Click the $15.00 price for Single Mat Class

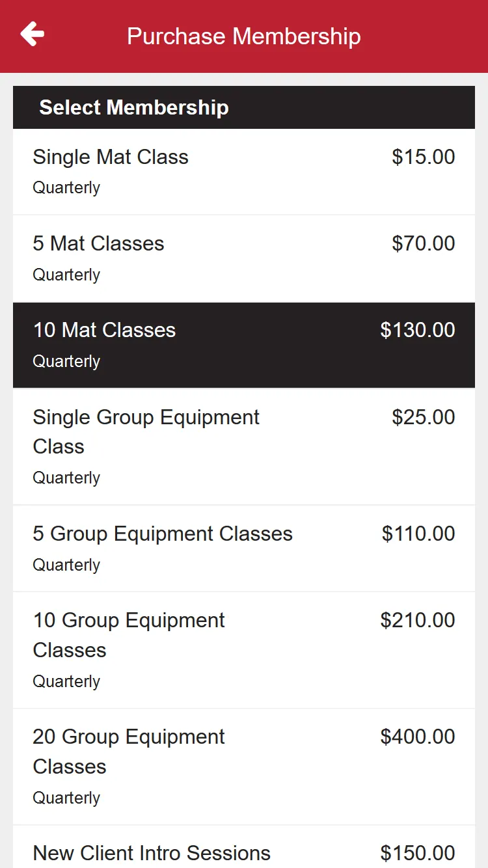tap(424, 157)
